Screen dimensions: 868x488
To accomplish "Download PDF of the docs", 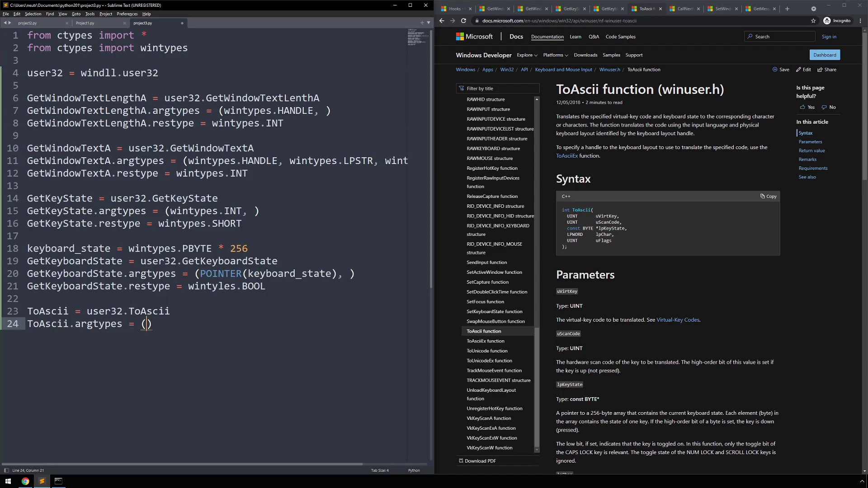I will click(477, 461).
